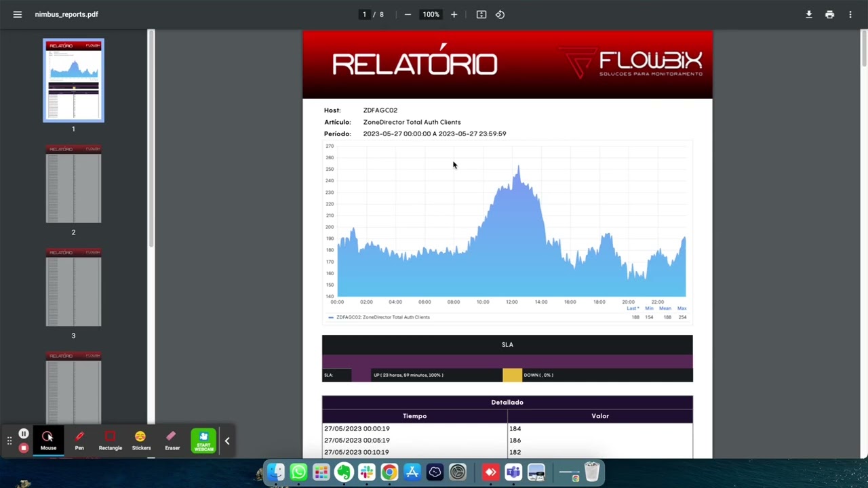The height and width of the screenshot is (488, 868).
Task: Click the Valor column header
Action: pyautogui.click(x=600, y=416)
